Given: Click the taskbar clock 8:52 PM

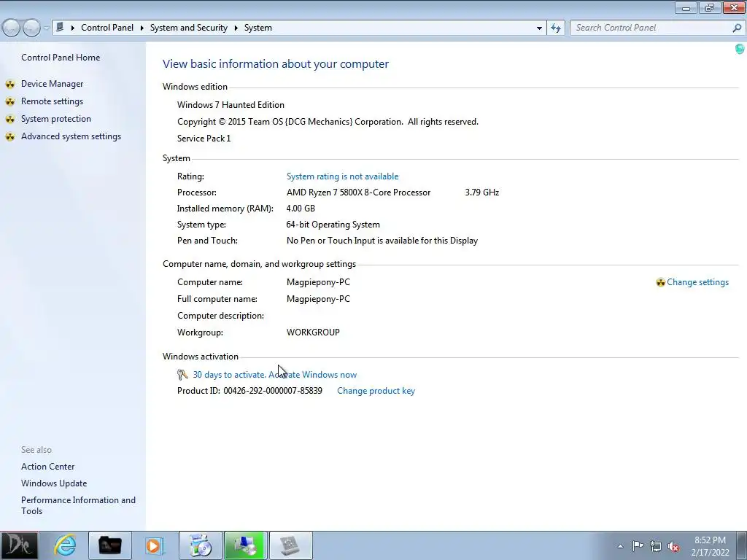Looking at the screenshot, I should 710,540.
